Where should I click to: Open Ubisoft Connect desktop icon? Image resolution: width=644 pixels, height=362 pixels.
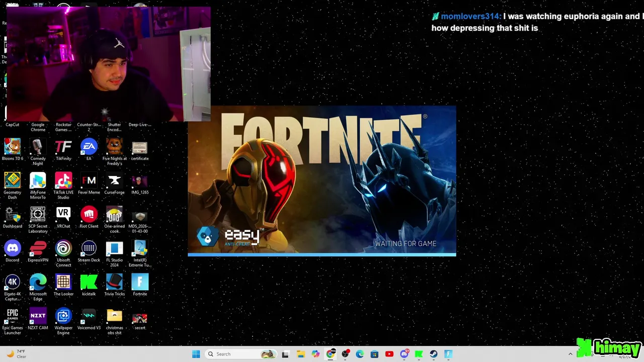[x=63, y=253]
